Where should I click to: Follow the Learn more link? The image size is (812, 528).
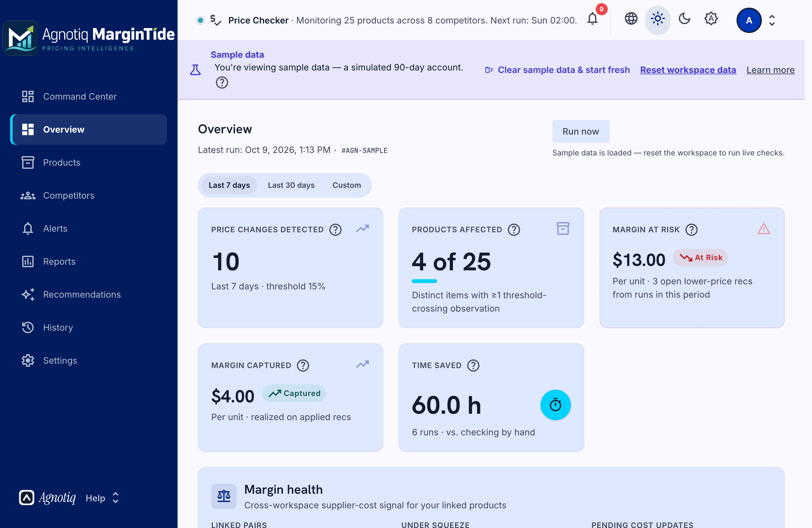pyautogui.click(x=770, y=70)
